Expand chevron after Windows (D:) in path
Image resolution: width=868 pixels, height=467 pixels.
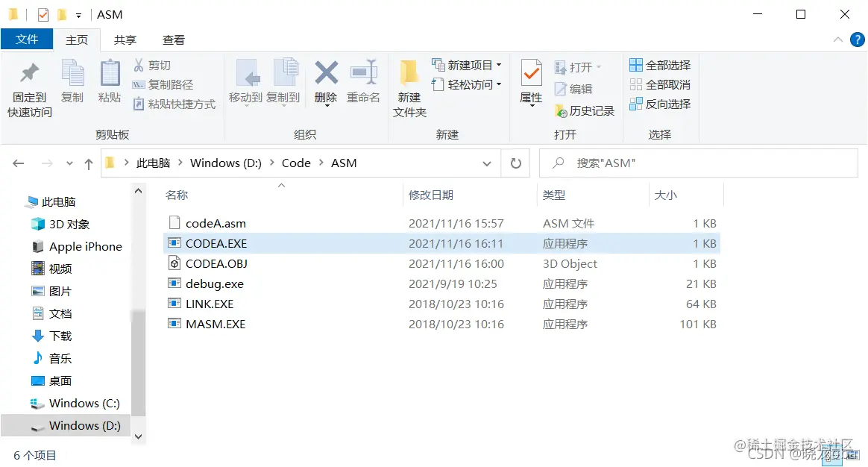coord(271,163)
